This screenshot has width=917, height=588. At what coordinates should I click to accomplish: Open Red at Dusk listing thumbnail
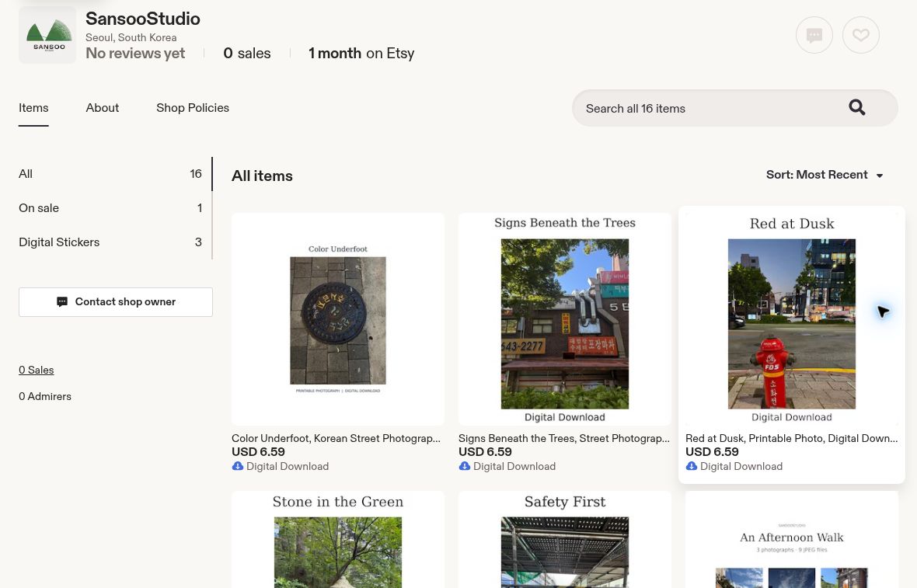click(x=792, y=319)
